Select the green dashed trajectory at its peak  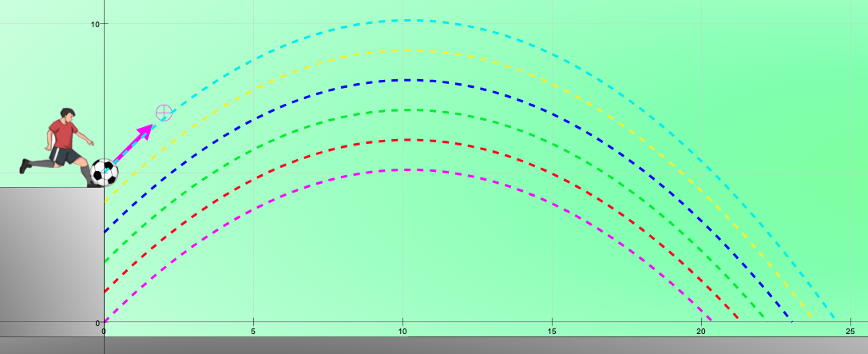[x=404, y=110]
